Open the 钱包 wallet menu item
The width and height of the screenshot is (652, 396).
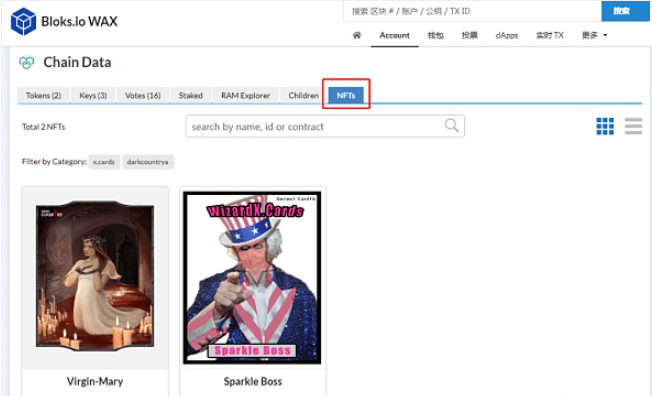pos(435,35)
